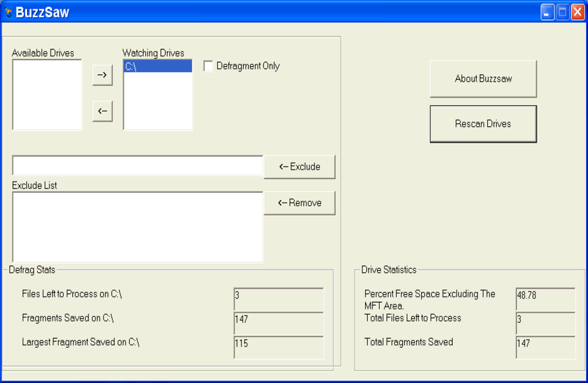Click the Available Drives label
The width and height of the screenshot is (588, 383).
tap(43, 53)
